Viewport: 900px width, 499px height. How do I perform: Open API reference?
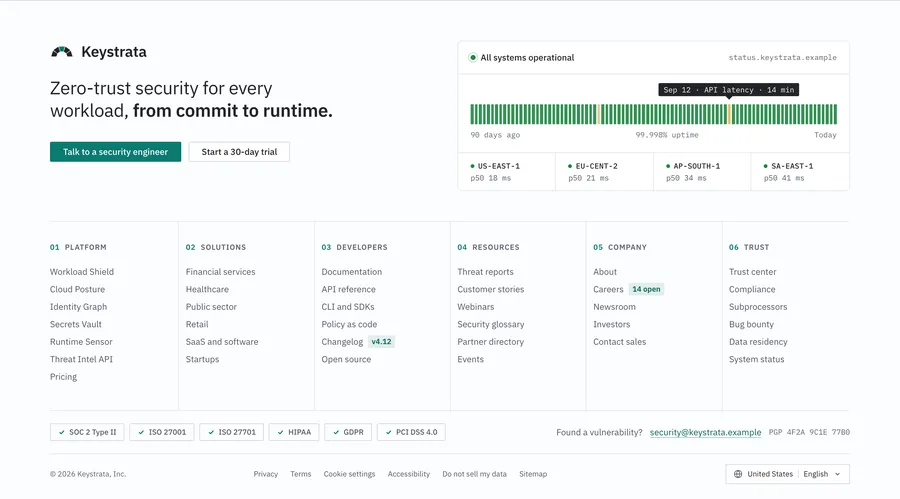click(x=348, y=289)
